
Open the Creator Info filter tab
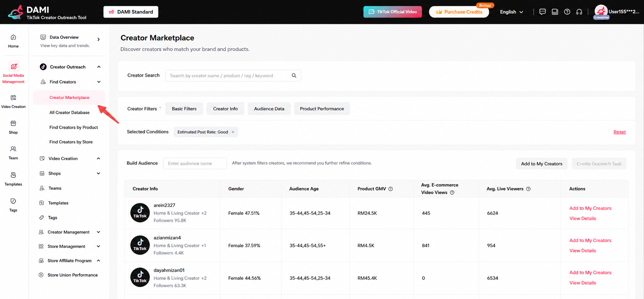226,109
